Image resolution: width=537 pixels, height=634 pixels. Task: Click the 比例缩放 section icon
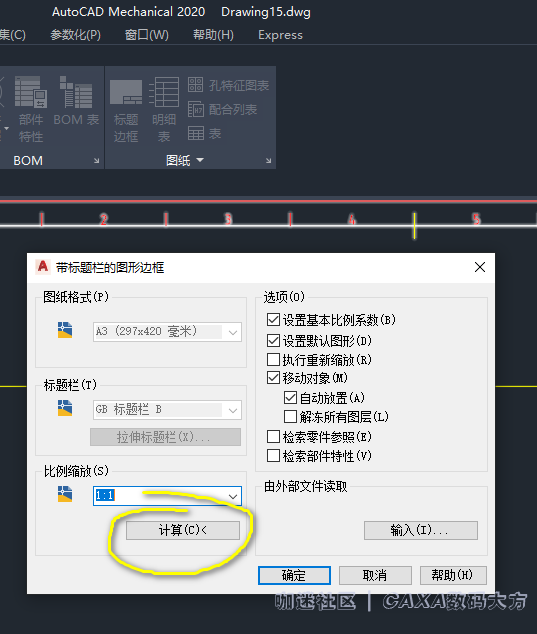(x=65, y=494)
